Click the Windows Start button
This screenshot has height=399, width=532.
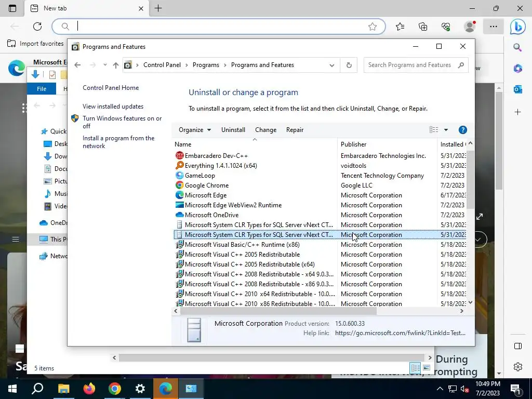(x=12, y=389)
